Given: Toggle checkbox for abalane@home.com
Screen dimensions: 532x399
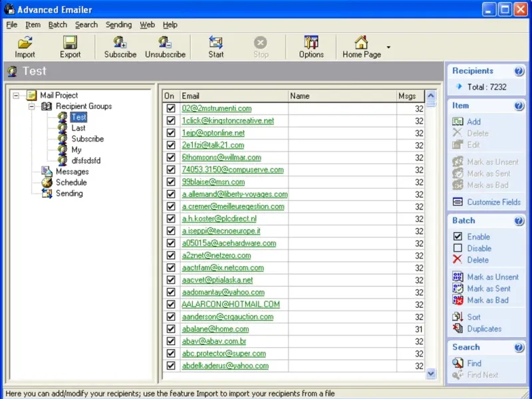Looking at the screenshot, I should (x=171, y=329).
